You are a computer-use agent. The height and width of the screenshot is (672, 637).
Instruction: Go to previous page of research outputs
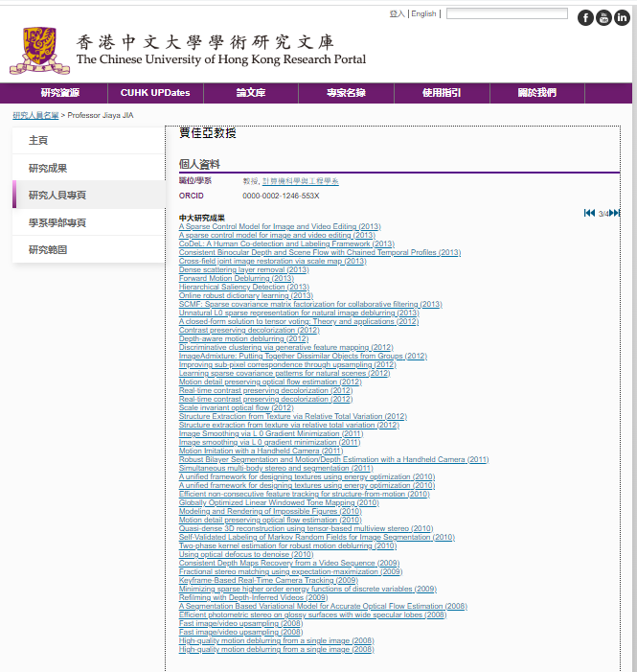593,213
